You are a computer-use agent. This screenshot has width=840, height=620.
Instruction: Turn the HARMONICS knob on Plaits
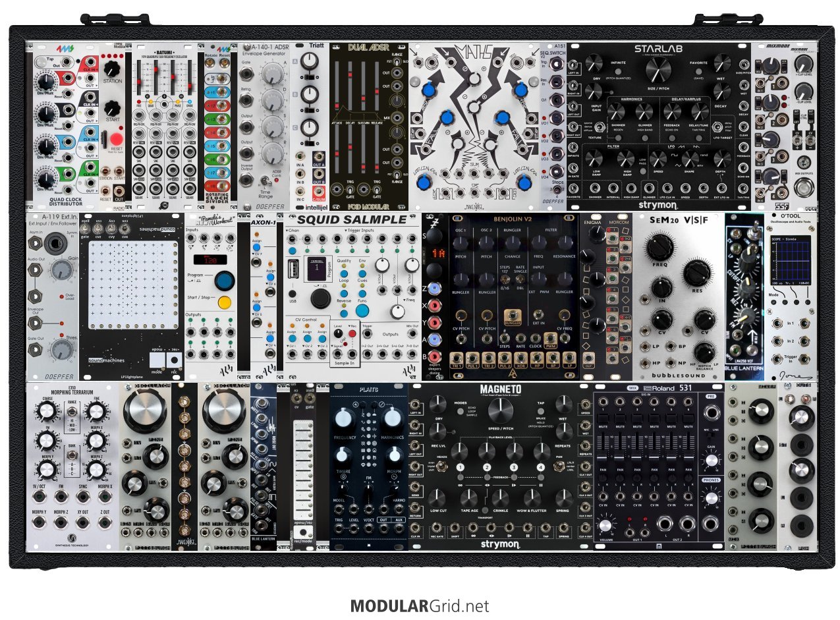point(391,418)
